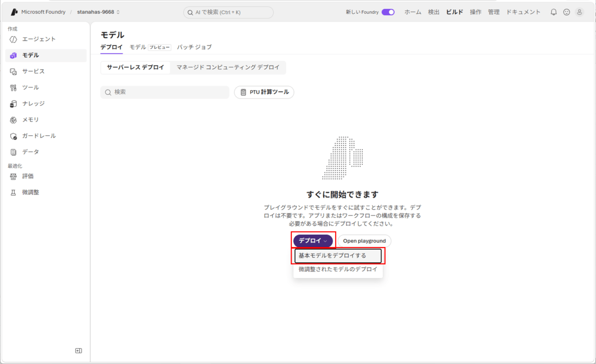Focus the 検索 deployments filter field

(165, 92)
